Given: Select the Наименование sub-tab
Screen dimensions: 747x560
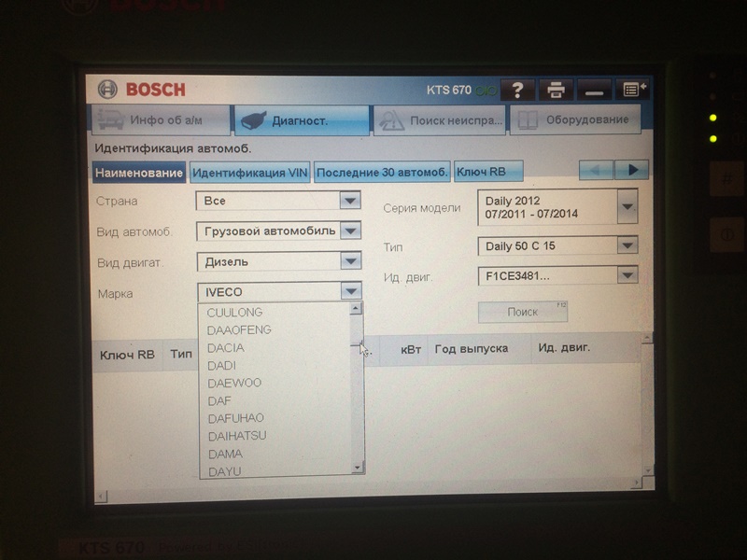Looking at the screenshot, I should tap(138, 173).
